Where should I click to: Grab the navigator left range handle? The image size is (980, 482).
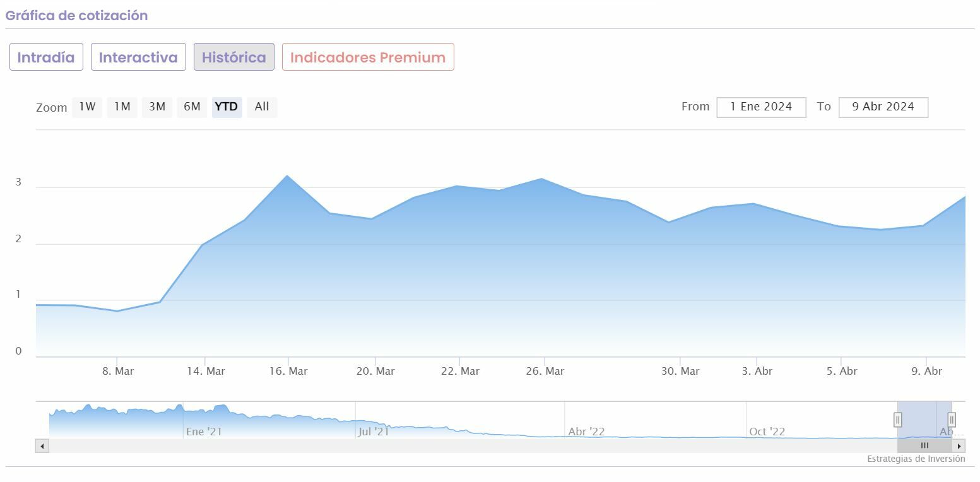[897, 420]
